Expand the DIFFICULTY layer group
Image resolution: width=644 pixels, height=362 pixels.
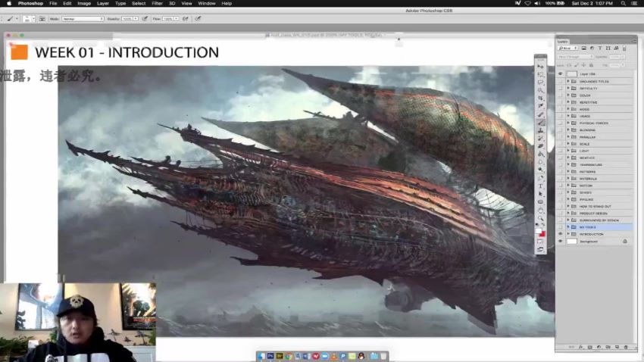568,89
